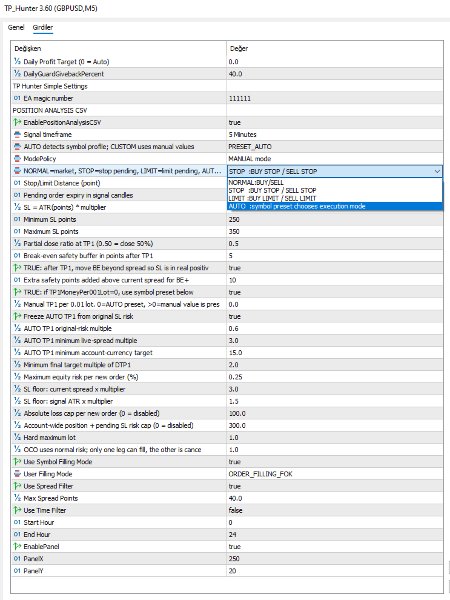Click the Use Spread Filter boolean icon

point(17,486)
